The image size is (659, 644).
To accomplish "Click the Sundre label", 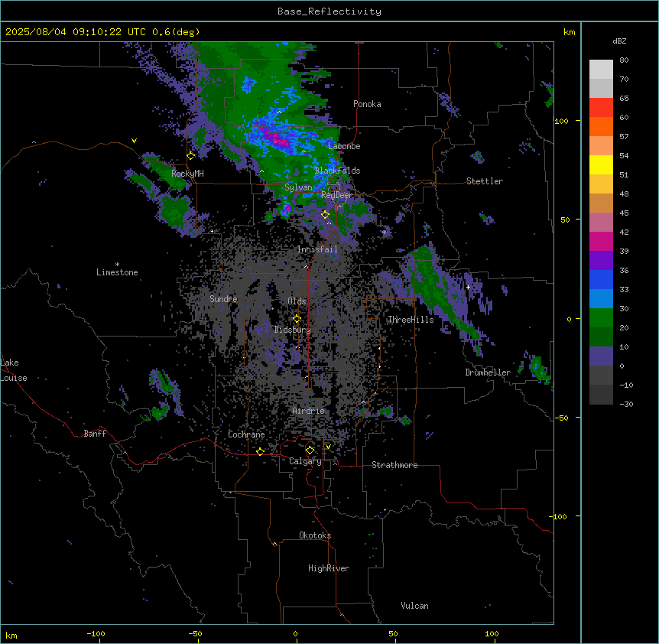I will pos(223,299).
